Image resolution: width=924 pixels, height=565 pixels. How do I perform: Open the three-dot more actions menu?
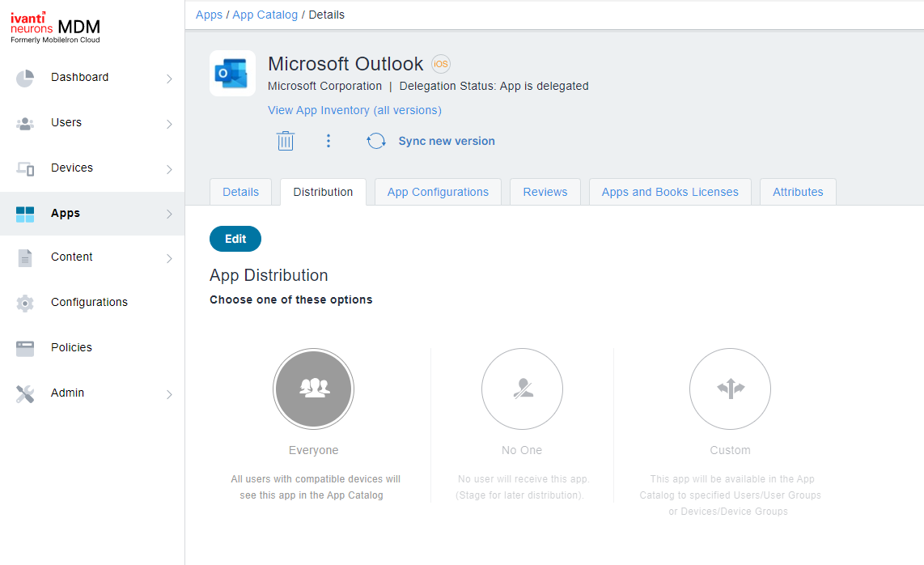[328, 141]
